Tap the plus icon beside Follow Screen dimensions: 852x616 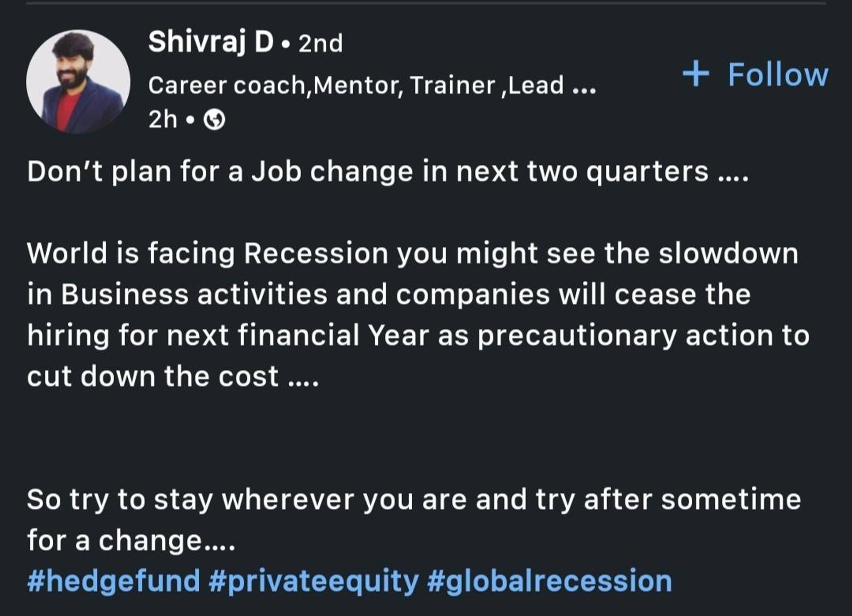point(696,74)
